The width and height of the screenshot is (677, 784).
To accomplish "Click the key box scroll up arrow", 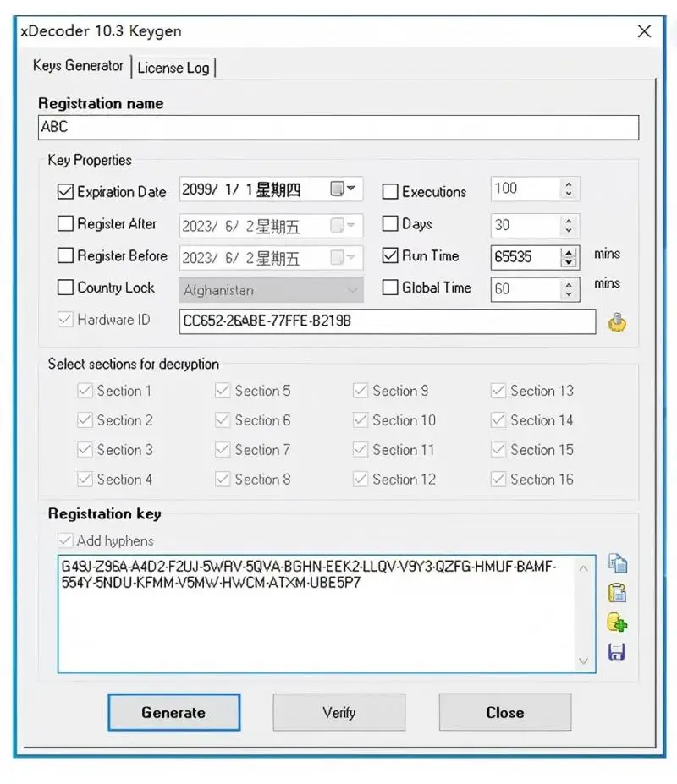I will (x=583, y=568).
